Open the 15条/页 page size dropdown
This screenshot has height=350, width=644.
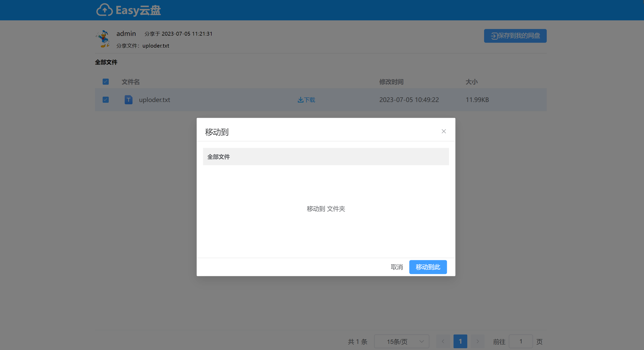401,341
